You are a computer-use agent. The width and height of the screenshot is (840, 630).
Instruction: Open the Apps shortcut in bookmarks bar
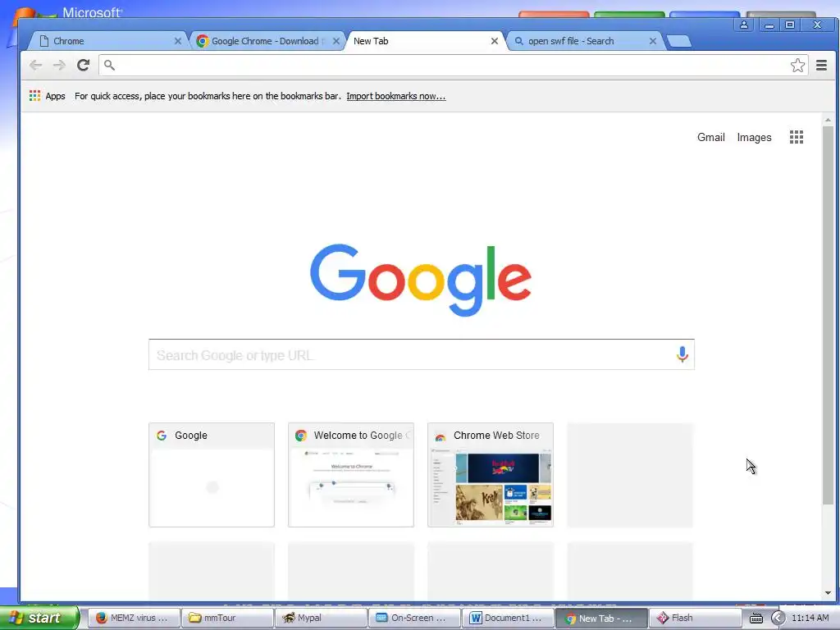47,96
